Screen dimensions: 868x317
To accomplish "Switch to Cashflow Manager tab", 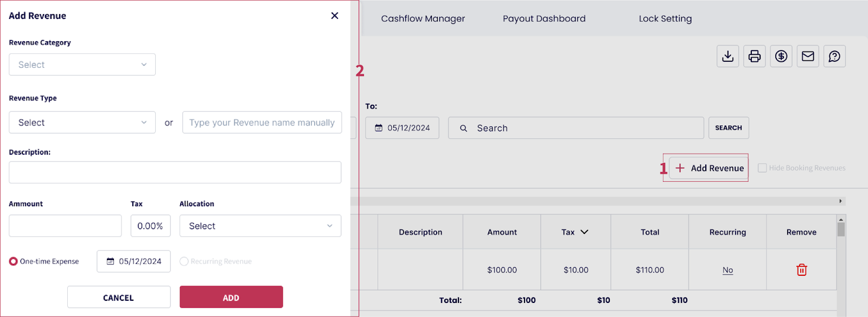I will (423, 18).
